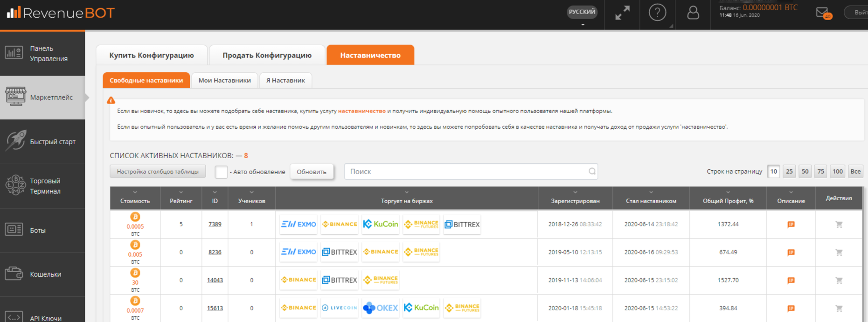Click the fullscreen expand arrows icon
Image resolution: width=868 pixels, height=322 pixels.
coord(622,13)
